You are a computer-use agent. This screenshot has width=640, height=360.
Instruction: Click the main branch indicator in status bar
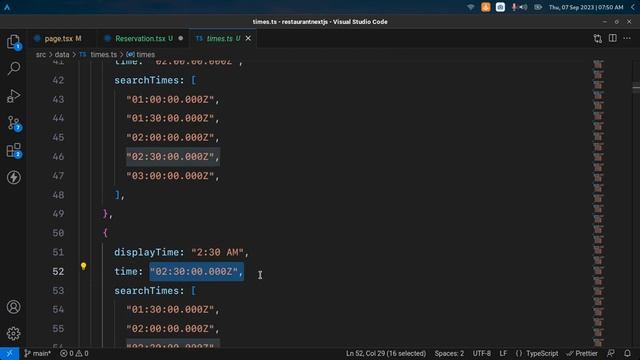[x=38, y=353]
